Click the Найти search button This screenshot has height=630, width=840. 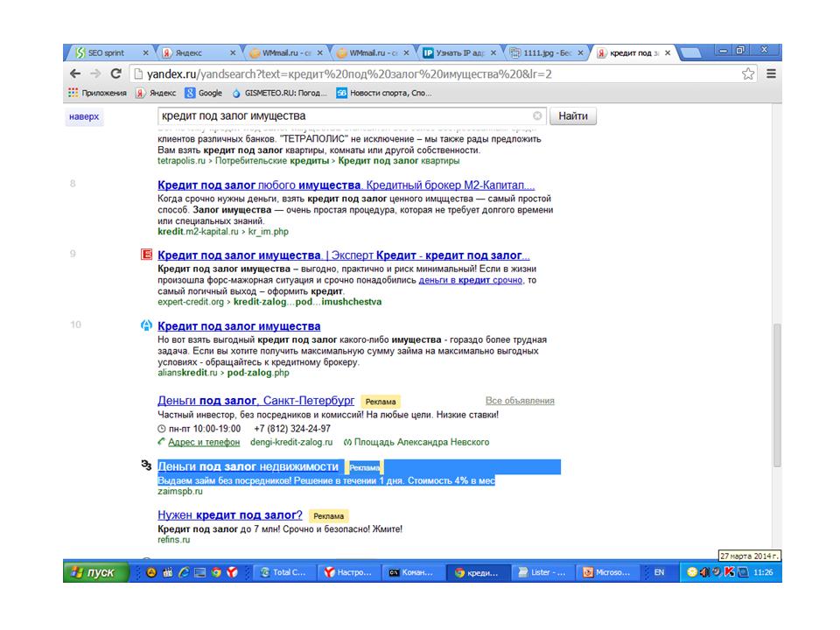[x=572, y=115]
